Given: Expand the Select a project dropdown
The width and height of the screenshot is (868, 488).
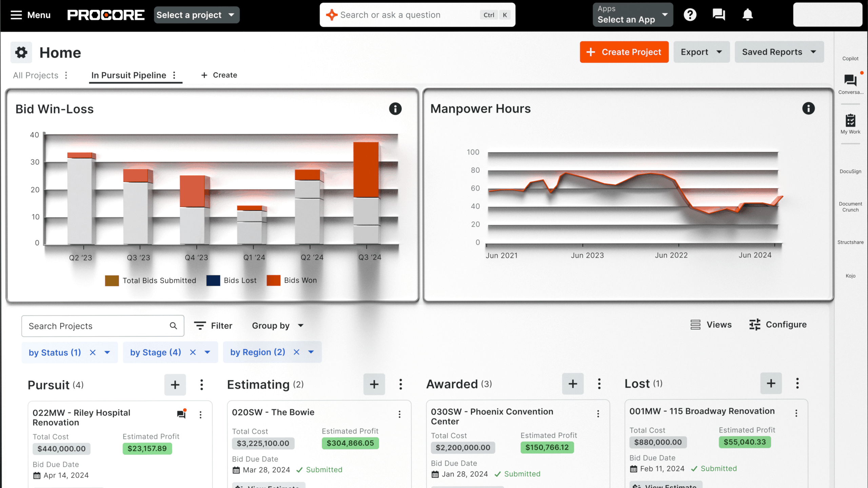Looking at the screenshot, I should pyautogui.click(x=197, y=15).
